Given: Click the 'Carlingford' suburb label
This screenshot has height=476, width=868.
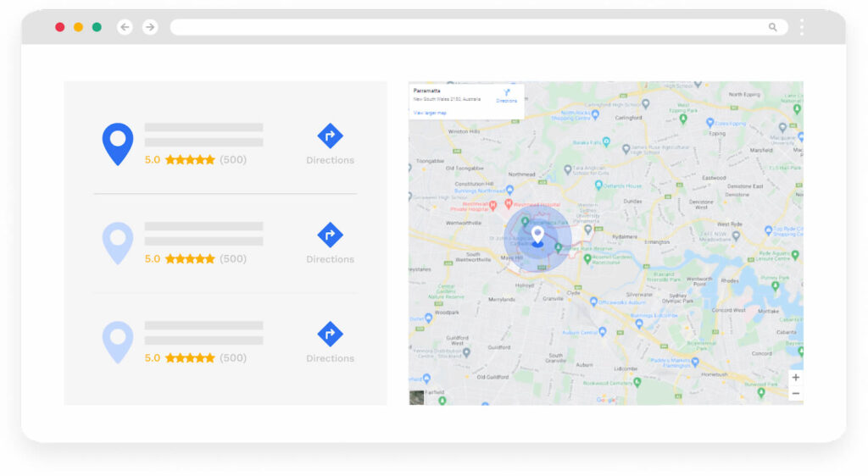Looking at the screenshot, I should 628,118.
